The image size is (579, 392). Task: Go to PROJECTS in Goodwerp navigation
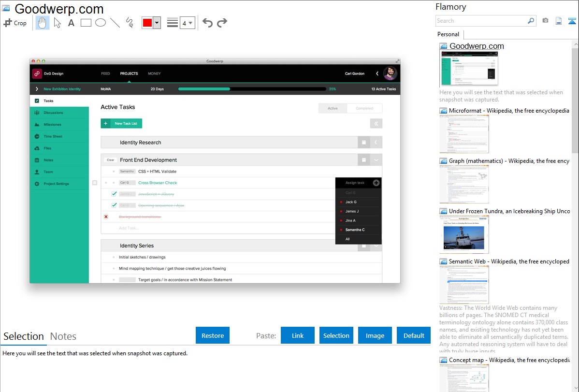tap(129, 73)
